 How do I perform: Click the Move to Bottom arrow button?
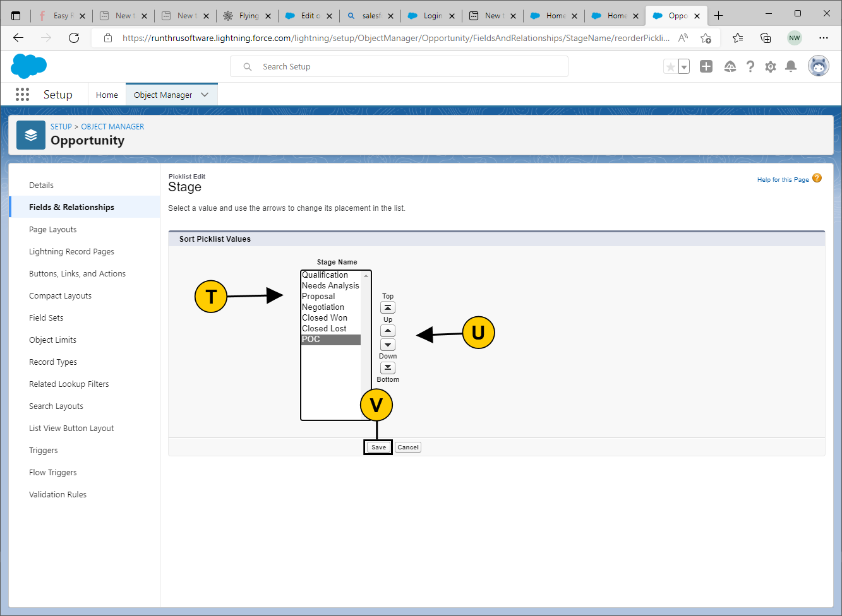point(388,368)
